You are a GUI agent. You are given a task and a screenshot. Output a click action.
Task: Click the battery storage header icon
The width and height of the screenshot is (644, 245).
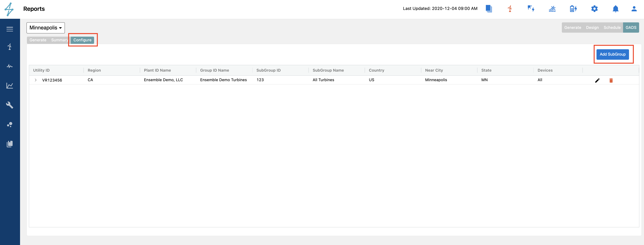573,9
